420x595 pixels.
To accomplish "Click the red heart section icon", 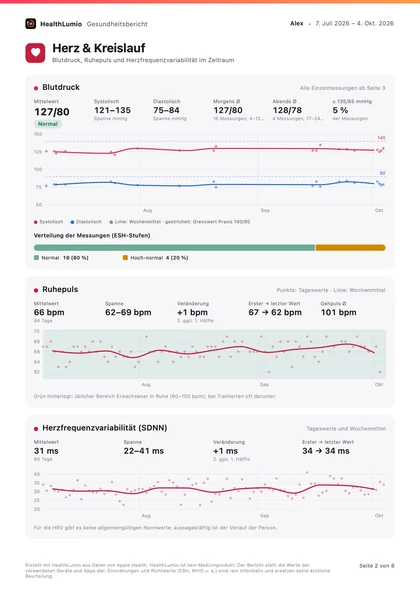I will (35, 53).
